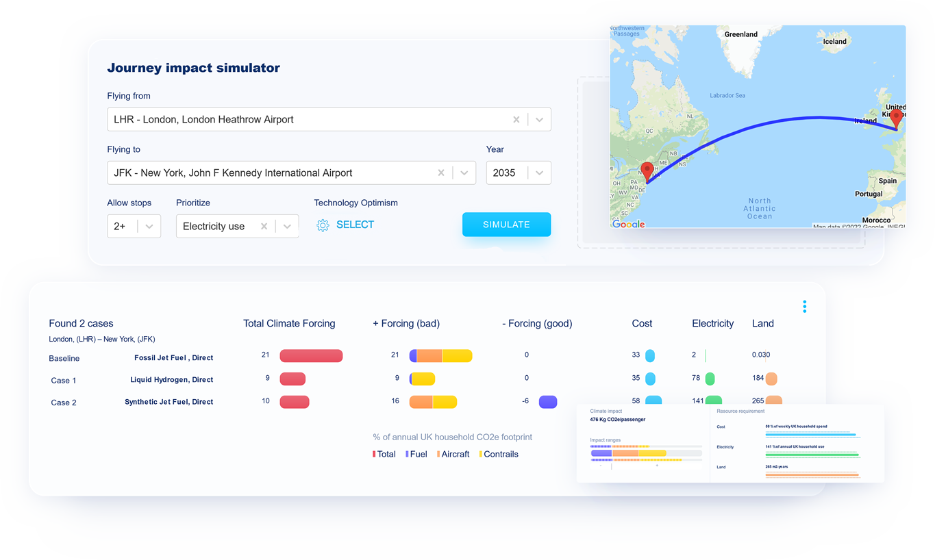
Task: Toggle Total in the chart legend
Action: click(x=384, y=454)
